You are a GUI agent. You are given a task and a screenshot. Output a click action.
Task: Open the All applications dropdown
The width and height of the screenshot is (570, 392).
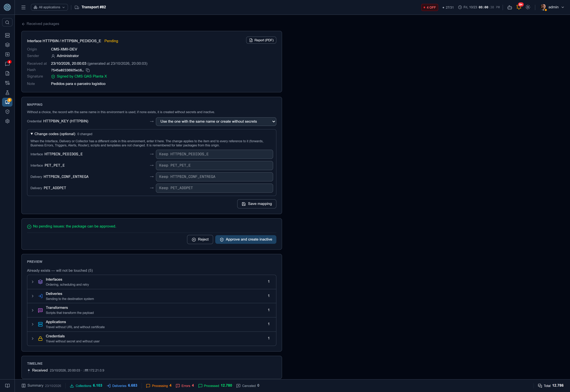(x=49, y=7)
